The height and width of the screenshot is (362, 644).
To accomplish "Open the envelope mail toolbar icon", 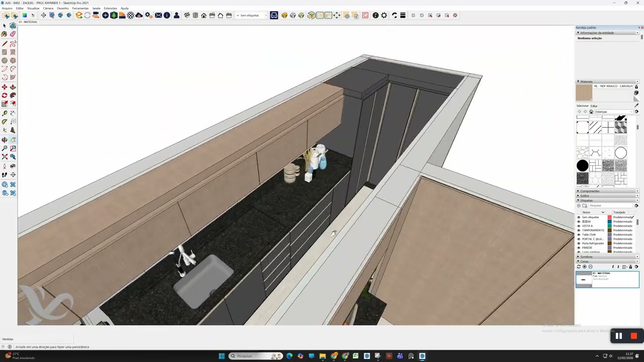I will (x=158, y=16).
